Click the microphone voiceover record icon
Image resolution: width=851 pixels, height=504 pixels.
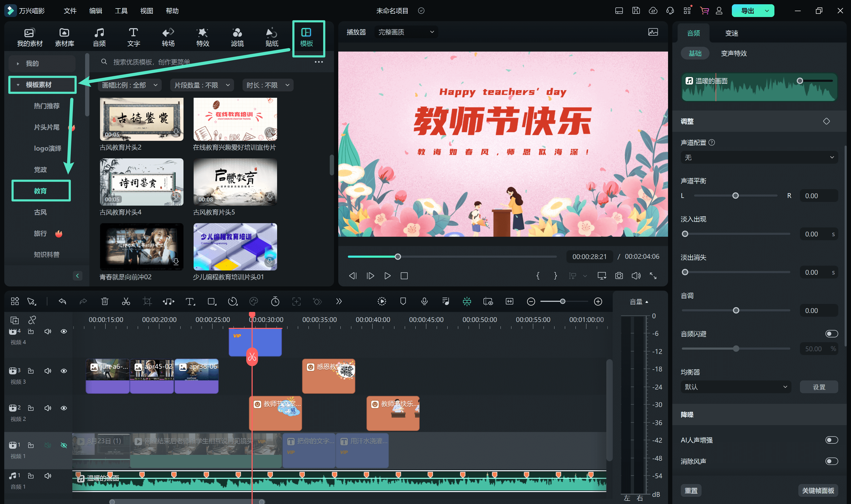424,301
